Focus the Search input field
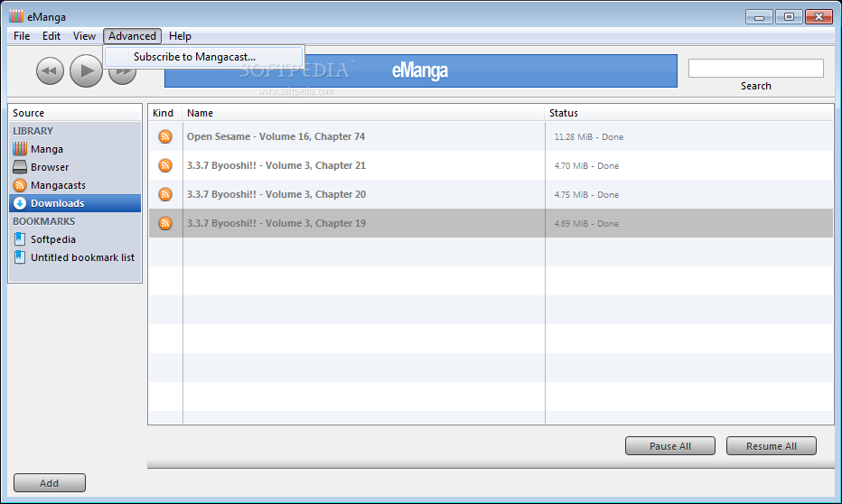Viewport: 842px width, 504px height. point(755,68)
